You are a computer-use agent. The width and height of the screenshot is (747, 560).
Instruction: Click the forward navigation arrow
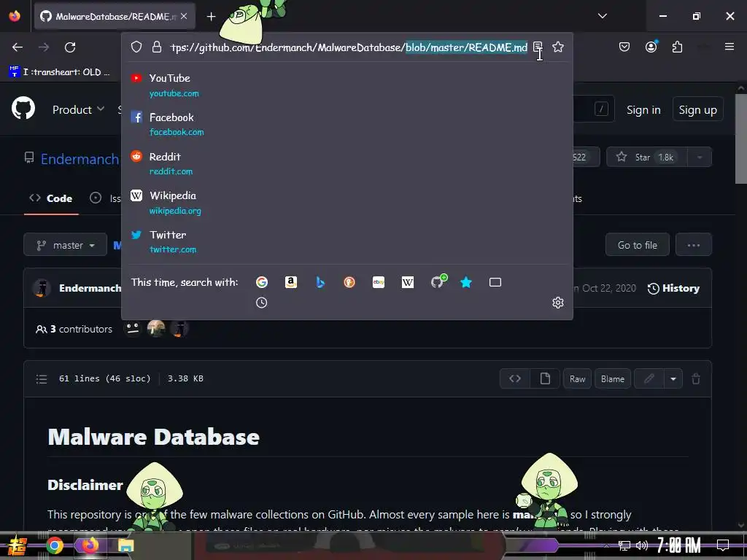tap(44, 47)
